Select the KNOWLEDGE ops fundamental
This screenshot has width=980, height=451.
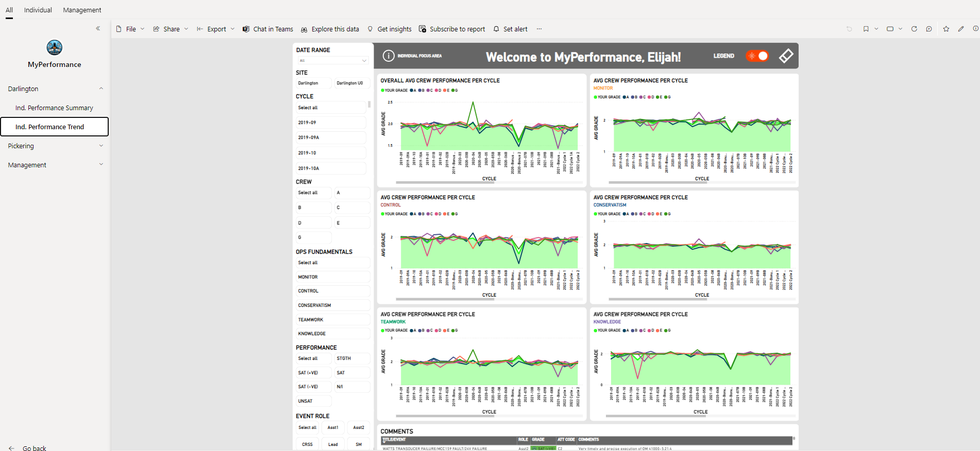[x=333, y=334]
